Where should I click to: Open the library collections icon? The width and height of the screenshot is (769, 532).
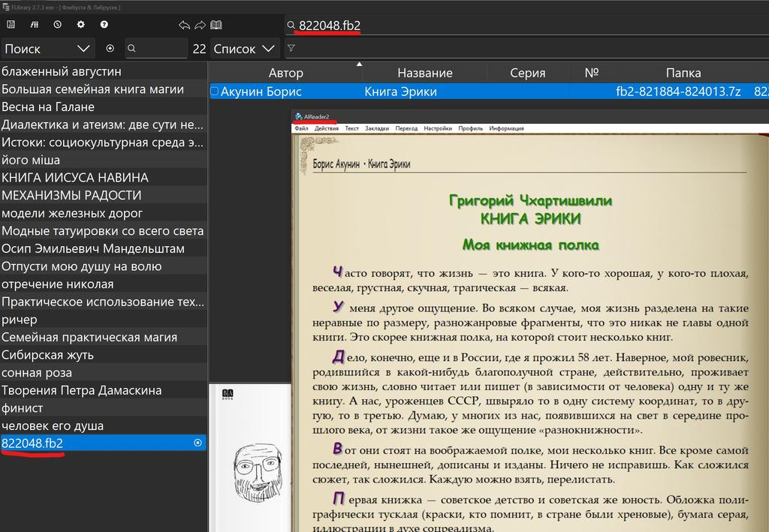coord(35,25)
